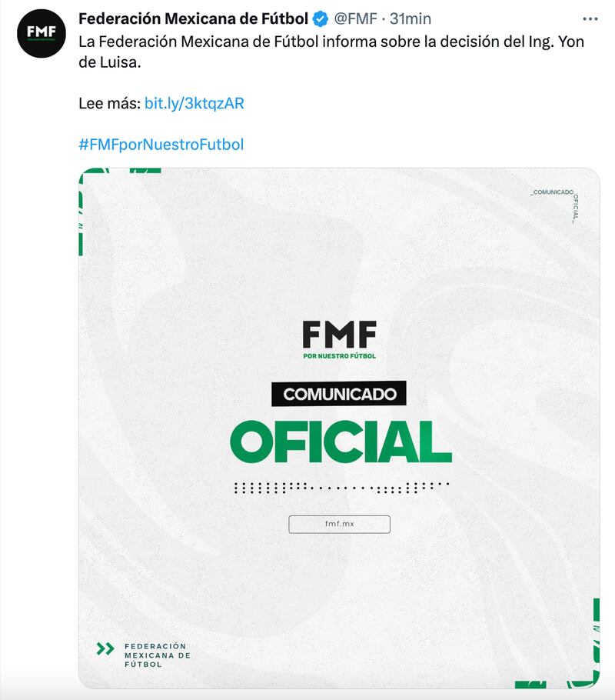This screenshot has height=700, width=615.
Task: Click the green OFICIAL headline text
Action: click(x=340, y=442)
